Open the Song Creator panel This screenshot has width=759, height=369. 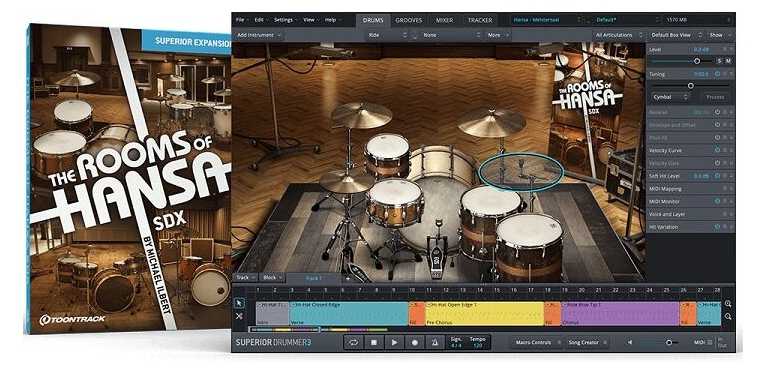click(x=588, y=342)
